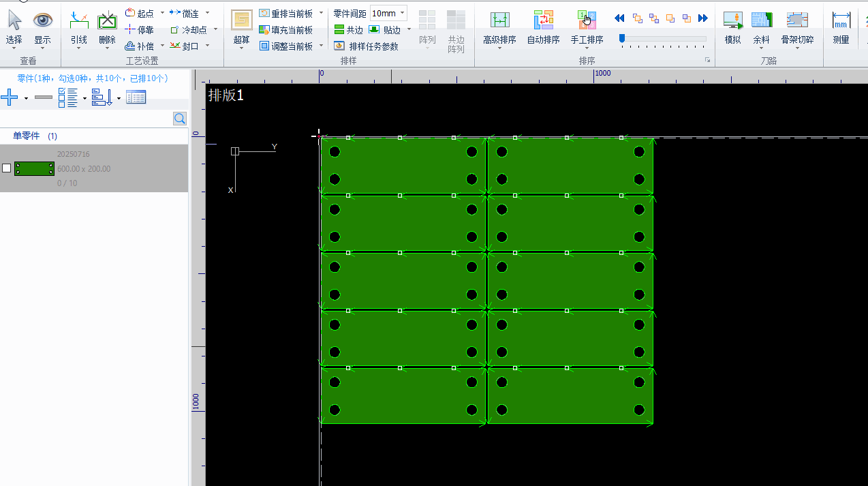The image size is (868, 486).
Task: Click the blue plus add-part icon
Action: [10, 97]
